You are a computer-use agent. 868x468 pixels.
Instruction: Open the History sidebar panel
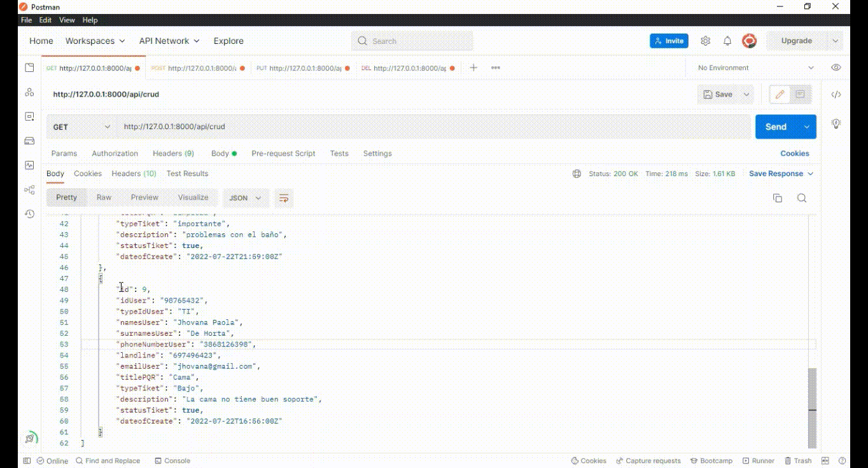tap(29, 214)
